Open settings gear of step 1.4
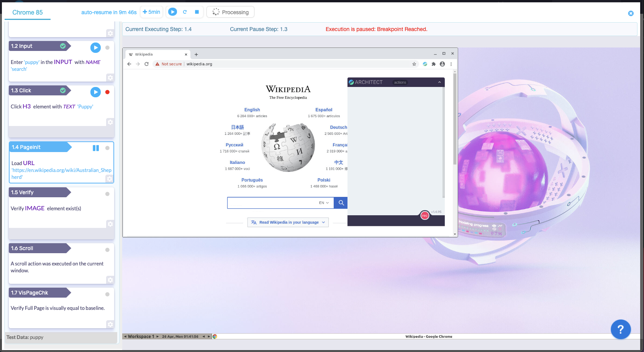Viewport: 644px width, 352px height. click(x=110, y=179)
